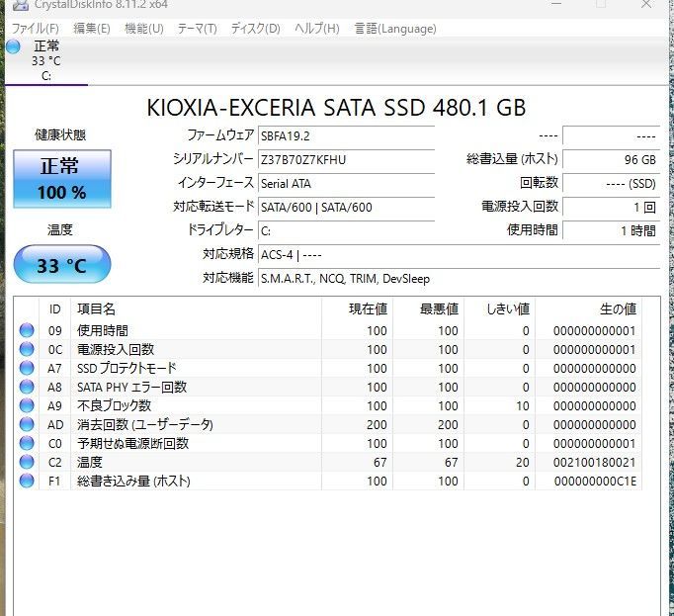The height and width of the screenshot is (616, 674).
Task: Select the 不良ブロック数 row
Action: point(328,405)
